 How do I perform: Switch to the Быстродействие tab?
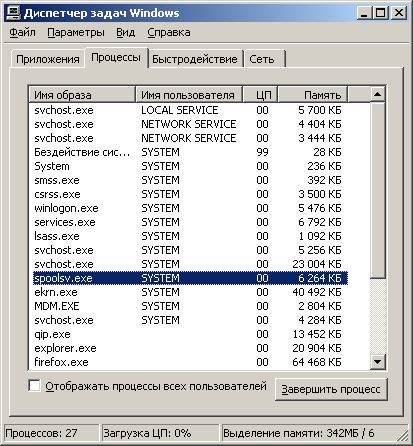point(195,59)
